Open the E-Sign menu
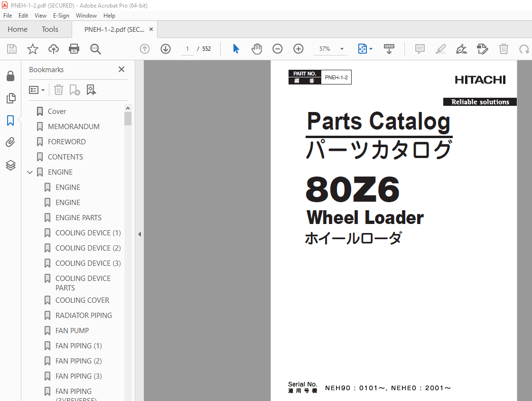This screenshot has height=401, width=532. [x=61, y=16]
